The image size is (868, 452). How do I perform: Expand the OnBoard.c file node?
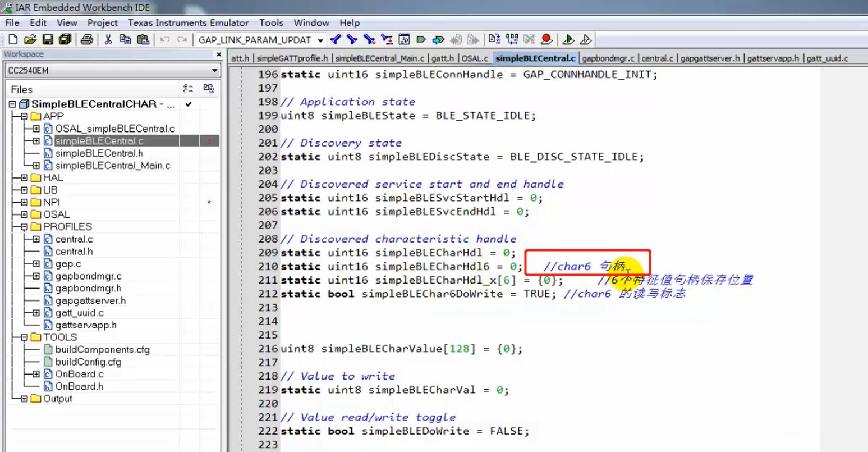click(x=36, y=374)
